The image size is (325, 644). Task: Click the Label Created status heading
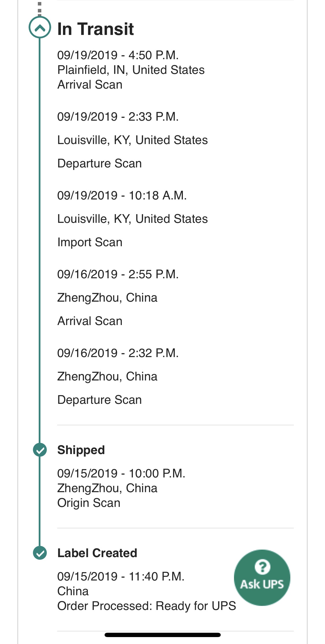[97, 553]
